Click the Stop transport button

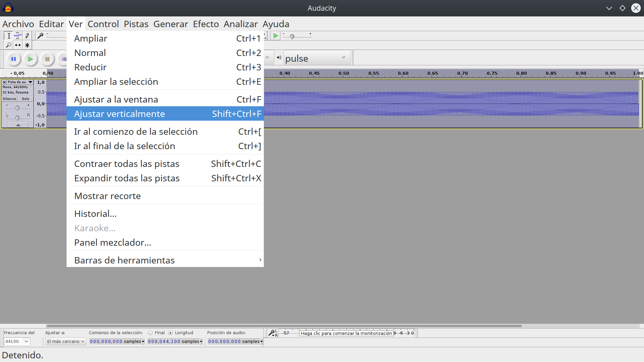coord(47,59)
